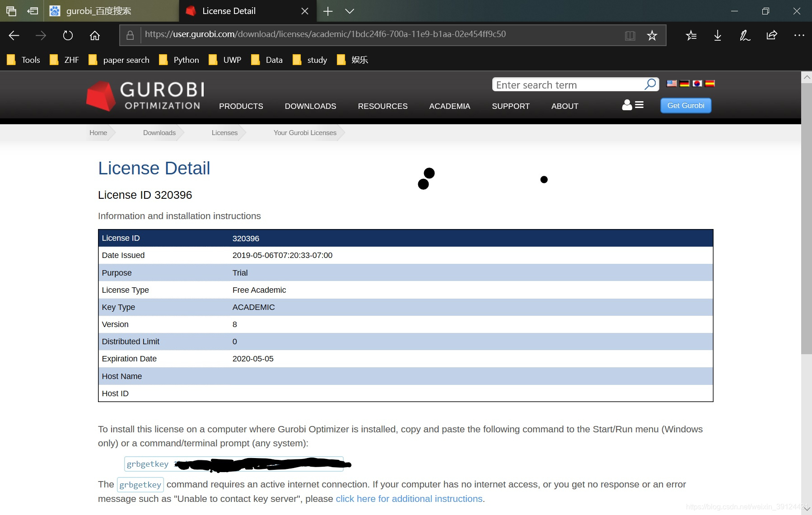This screenshot has width=812, height=515.
Task: Click the browser forward arrow
Action: pos(41,35)
